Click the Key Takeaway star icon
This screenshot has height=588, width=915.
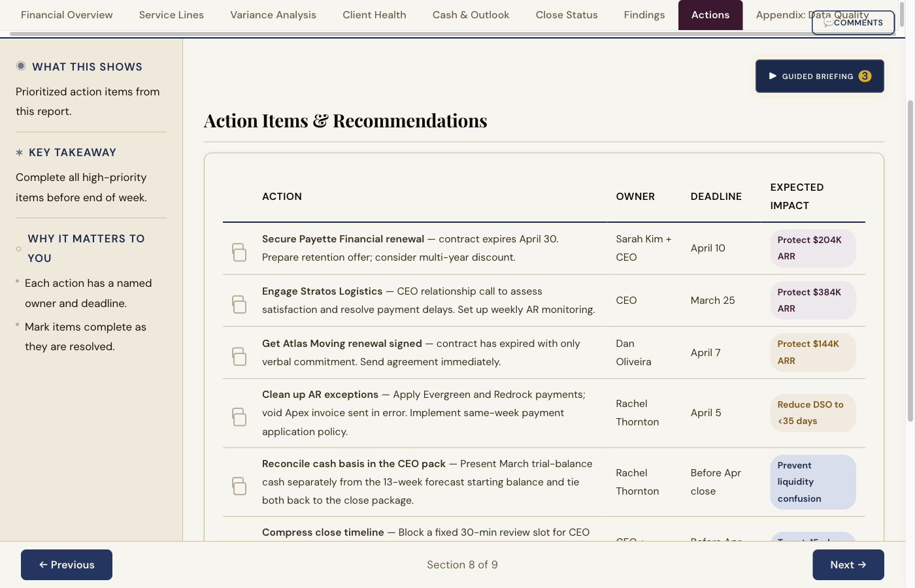coord(20,152)
